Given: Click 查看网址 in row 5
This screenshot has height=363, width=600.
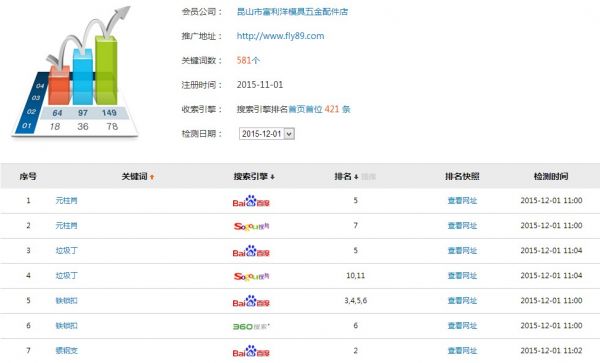Looking at the screenshot, I should pos(462,300).
